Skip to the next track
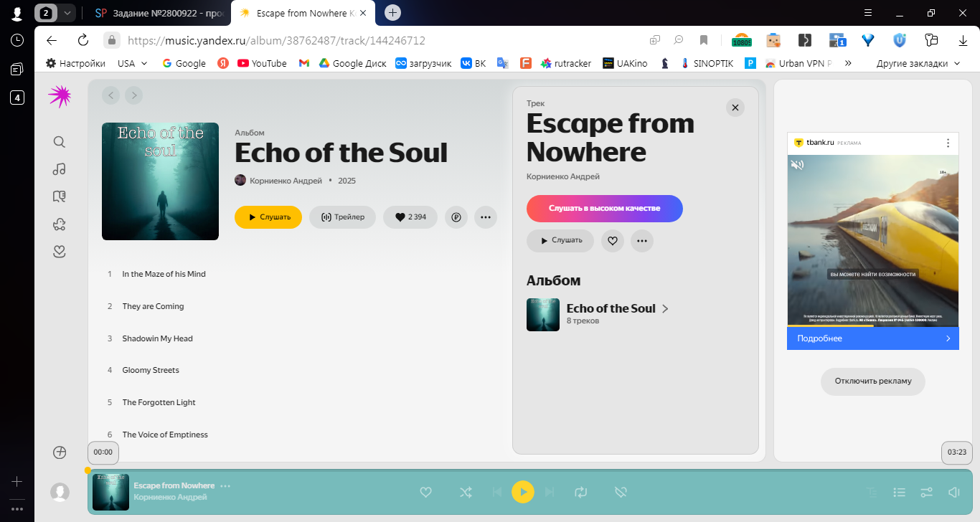Viewport: 980px width, 522px height. tap(550, 493)
